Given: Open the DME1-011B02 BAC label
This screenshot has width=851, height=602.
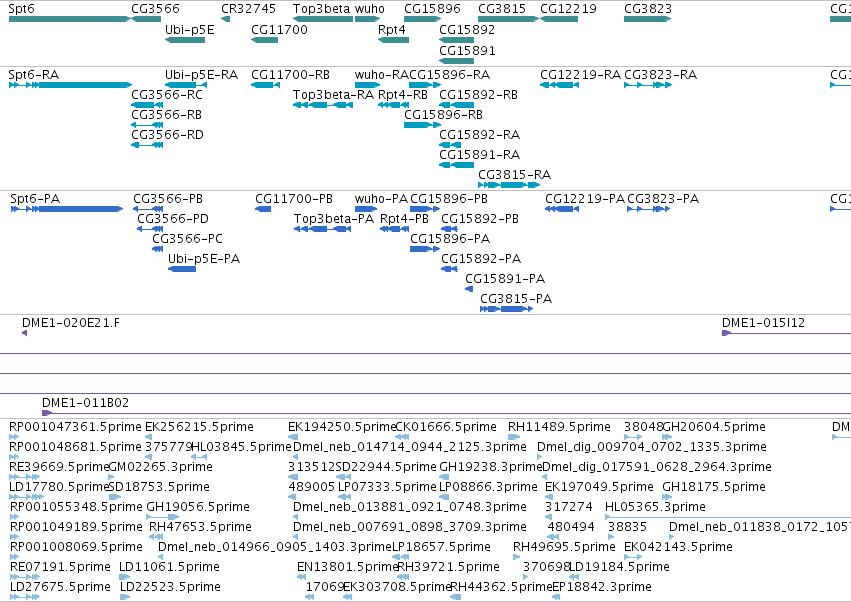Looking at the screenshot, I should [x=86, y=403].
